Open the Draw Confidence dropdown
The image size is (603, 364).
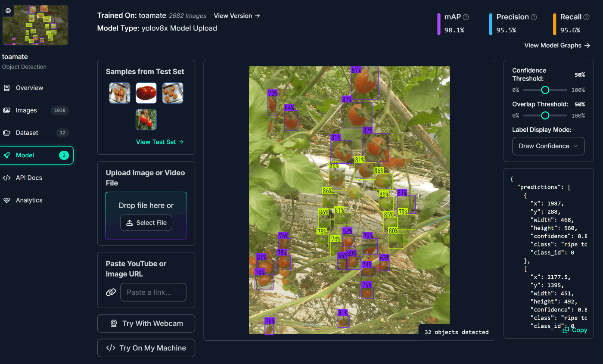tap(548, 146)
